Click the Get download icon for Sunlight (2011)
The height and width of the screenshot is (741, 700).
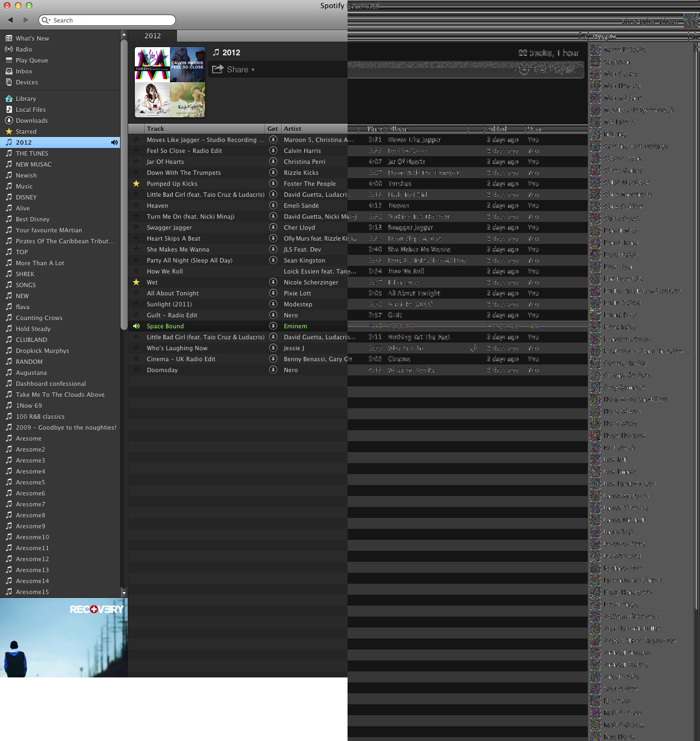(x=273, y=304)
